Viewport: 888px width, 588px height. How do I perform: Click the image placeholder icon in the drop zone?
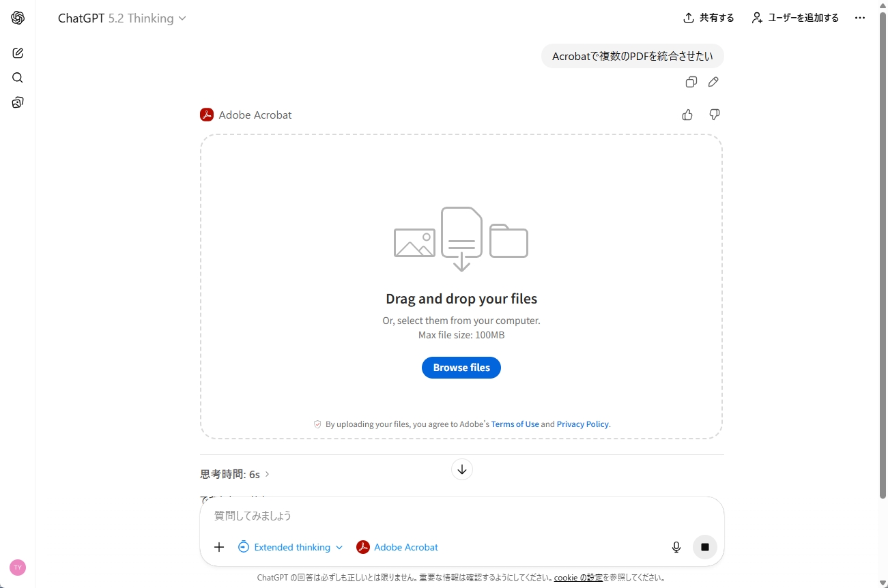[x=414, y=243]
